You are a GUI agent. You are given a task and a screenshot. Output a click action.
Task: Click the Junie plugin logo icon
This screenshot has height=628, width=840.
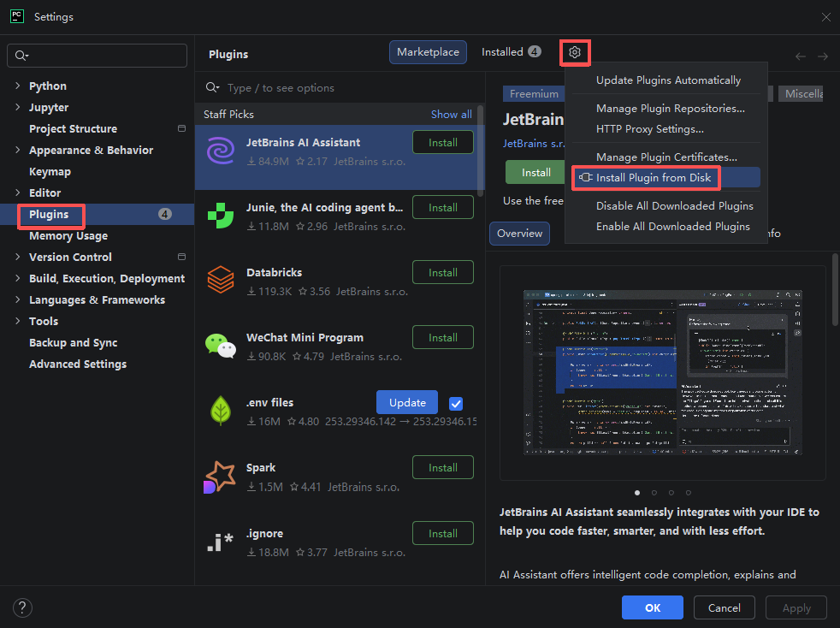220,216
